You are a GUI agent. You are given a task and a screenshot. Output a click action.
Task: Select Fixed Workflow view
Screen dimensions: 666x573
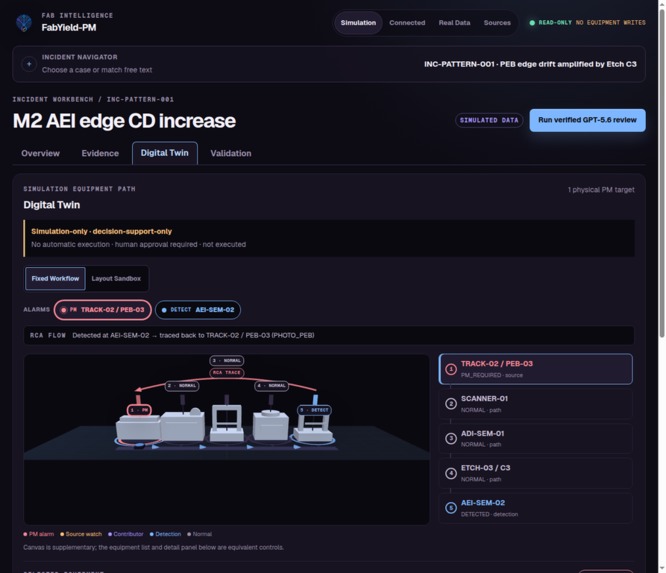pos(55,279)
